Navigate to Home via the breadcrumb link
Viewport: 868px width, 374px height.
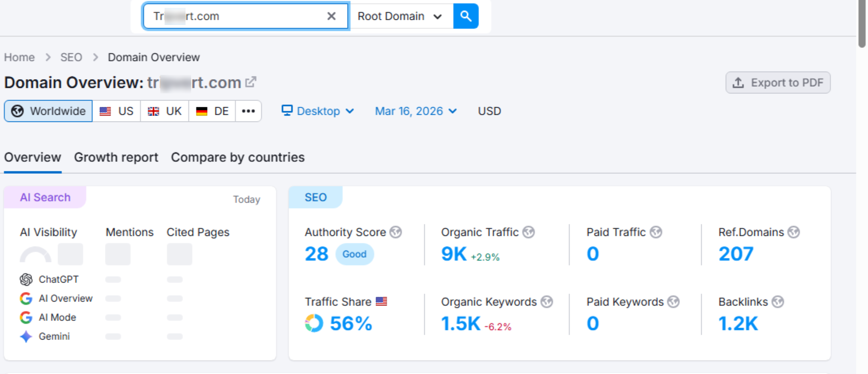(x=19, y=57)
